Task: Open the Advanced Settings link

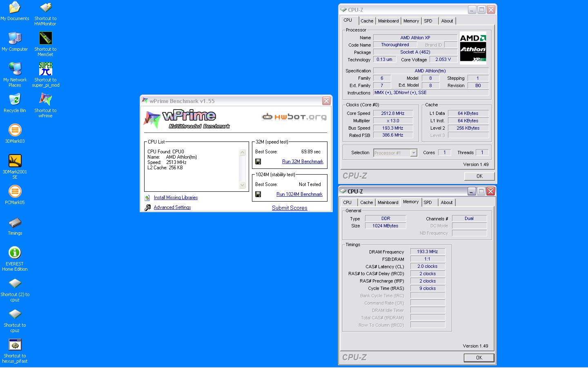Action: click(x=172, y=207)
